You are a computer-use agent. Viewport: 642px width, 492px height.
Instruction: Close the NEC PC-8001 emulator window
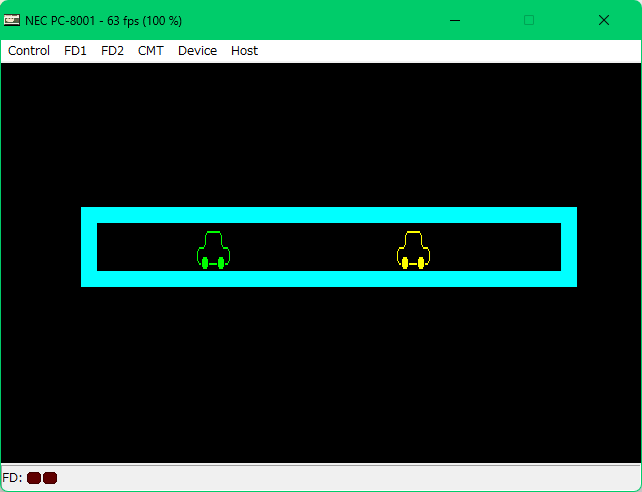tap(604, 20)
